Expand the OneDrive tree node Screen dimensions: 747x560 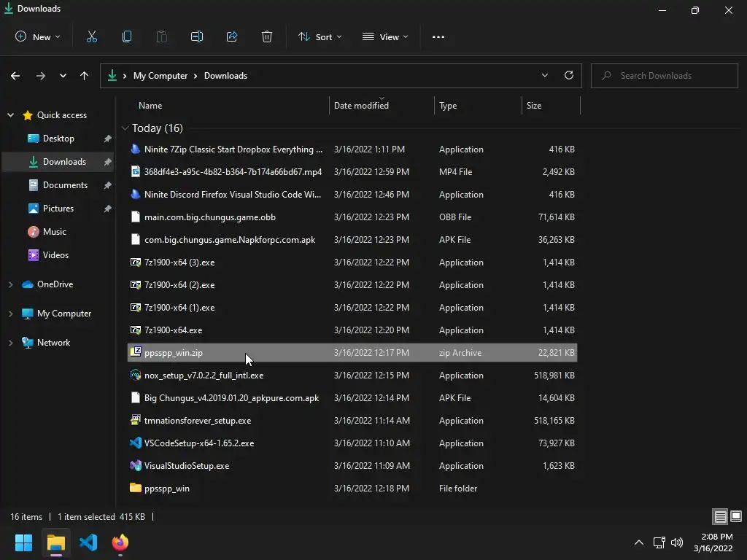(10, 284)
